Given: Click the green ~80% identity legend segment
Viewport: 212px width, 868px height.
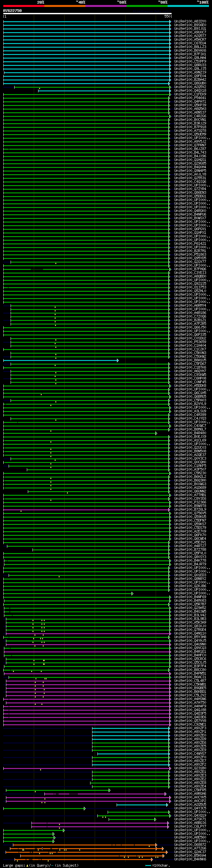Looking at the screenshot, I should [147, 6].
